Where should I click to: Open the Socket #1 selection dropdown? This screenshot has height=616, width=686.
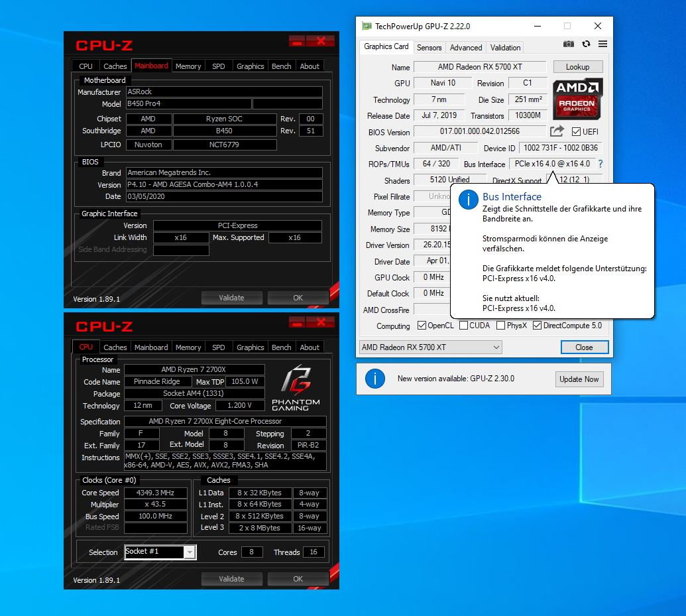160,552
